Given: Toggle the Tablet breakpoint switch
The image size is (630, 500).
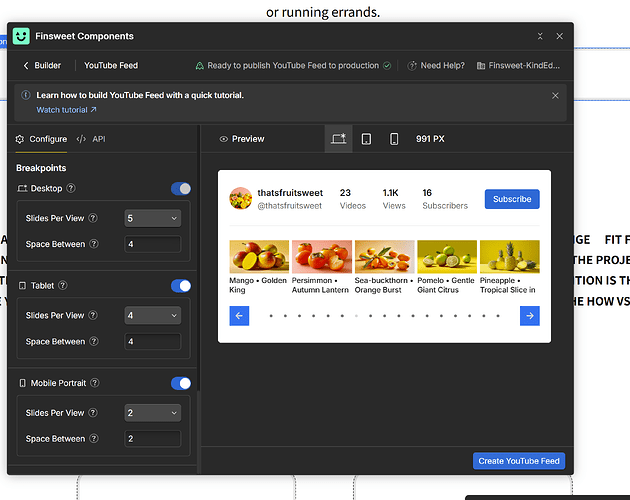Looking at the screenshot, I should click(x=181, y=286).
